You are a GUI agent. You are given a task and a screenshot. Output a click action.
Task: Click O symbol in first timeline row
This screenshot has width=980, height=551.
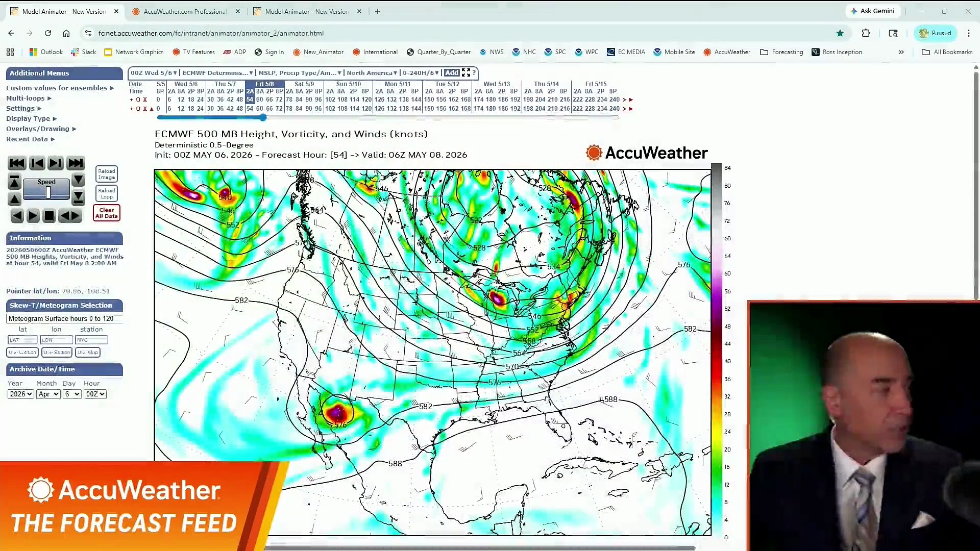[138, 99]
